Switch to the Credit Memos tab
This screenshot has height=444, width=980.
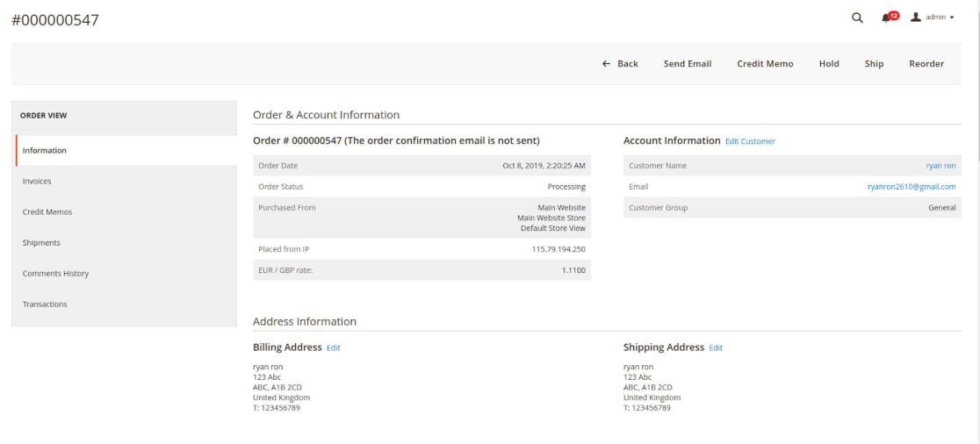[47, 211]
